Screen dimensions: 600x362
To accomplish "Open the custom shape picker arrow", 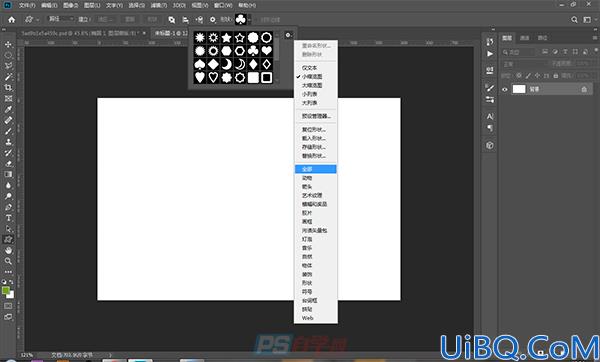I will click(x=249, y=19).
